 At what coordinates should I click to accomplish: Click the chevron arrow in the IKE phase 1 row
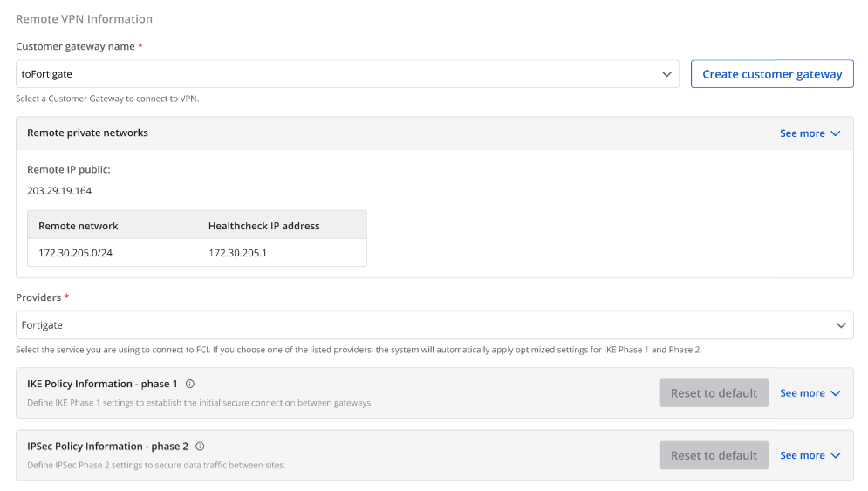point(835,393)
